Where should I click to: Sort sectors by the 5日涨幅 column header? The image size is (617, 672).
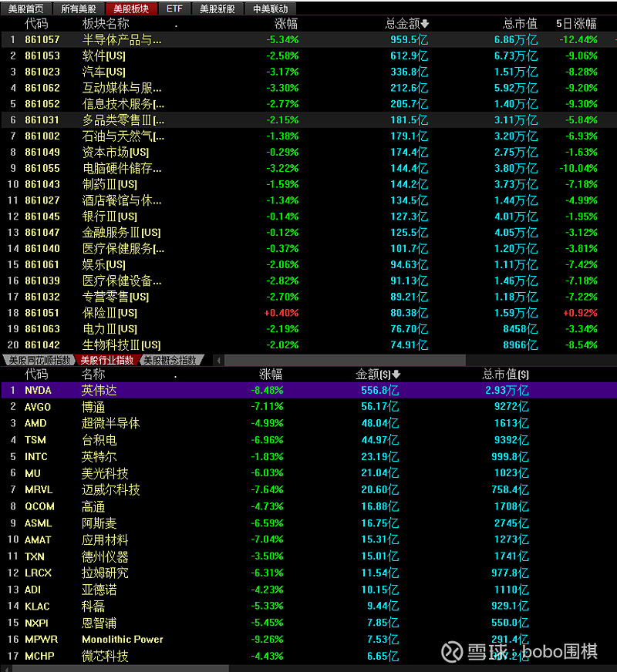576,24
